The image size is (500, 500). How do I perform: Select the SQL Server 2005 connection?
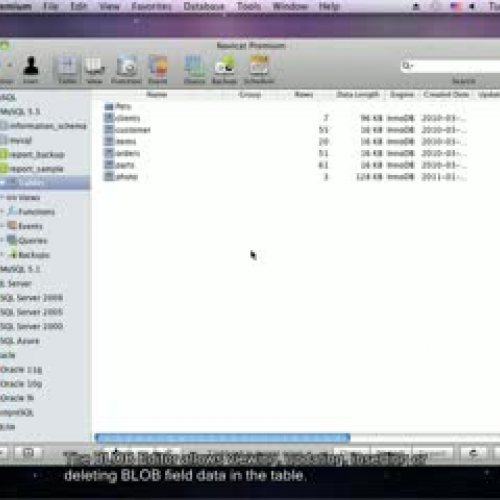click(x=31, y=312)
